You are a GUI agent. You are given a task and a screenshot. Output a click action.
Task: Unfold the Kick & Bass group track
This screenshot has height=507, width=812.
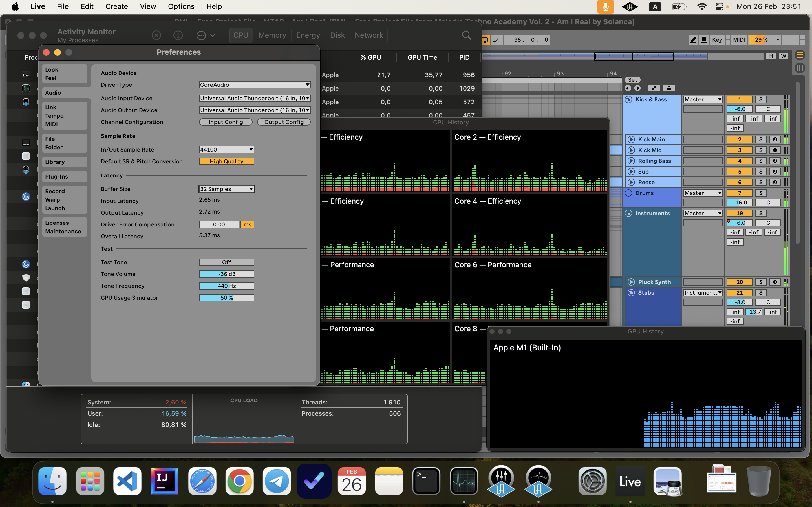[x=628, y=100]
